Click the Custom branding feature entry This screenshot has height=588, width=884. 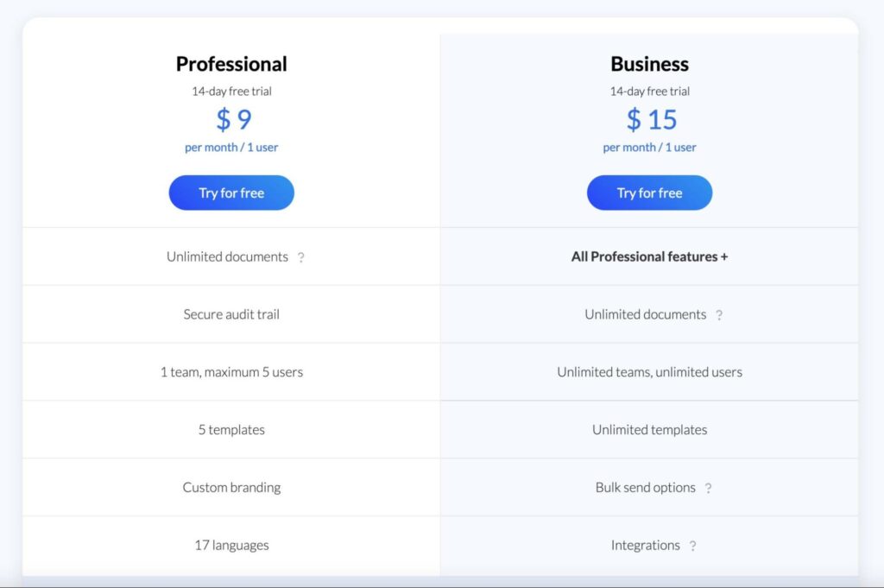[x=230, y=487]
